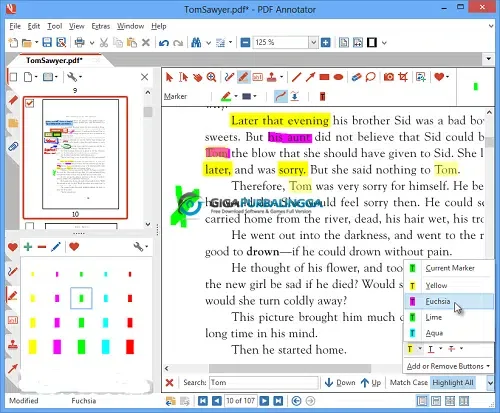500x413 pixels.
Task: Select the Lasso tool
Action: (x=370, y=77)
